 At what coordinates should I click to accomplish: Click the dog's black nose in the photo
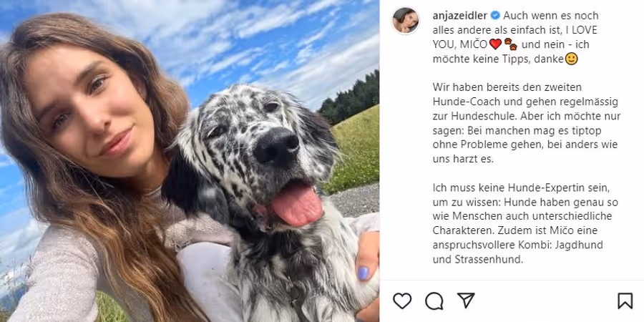pyautogui.click(x=276, y=146)
